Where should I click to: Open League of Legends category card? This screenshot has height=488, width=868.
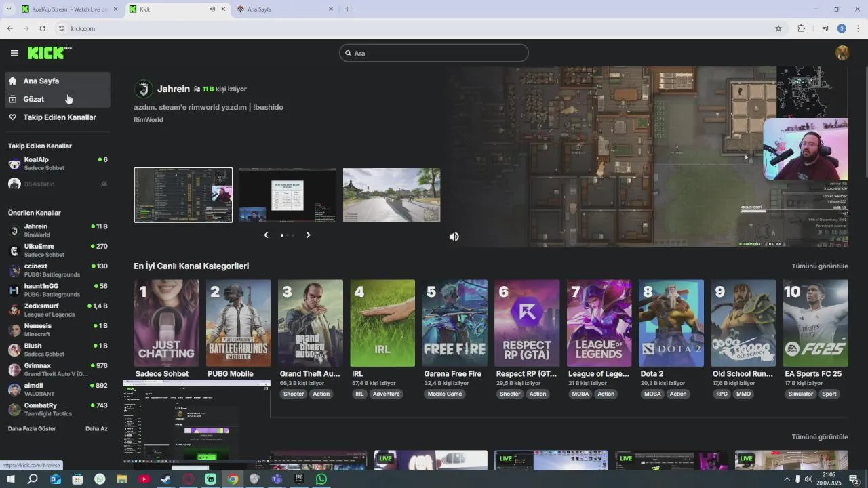pos(599,323)
